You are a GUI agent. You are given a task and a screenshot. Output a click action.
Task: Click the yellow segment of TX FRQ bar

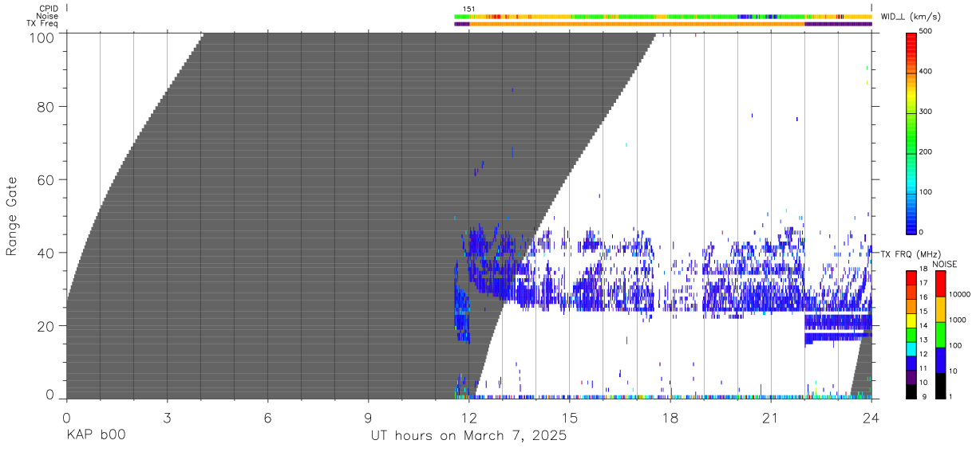coord(911,320)
